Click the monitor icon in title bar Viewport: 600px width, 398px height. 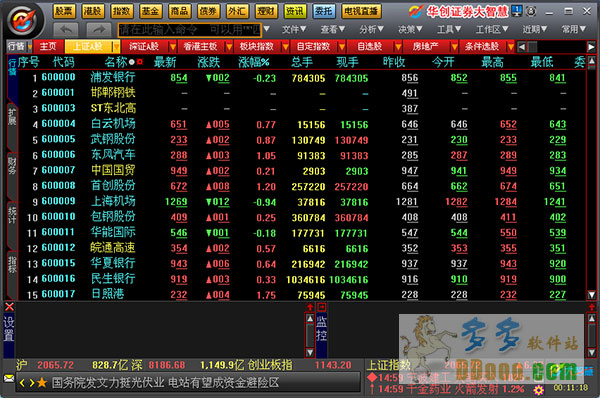(517, 11)
